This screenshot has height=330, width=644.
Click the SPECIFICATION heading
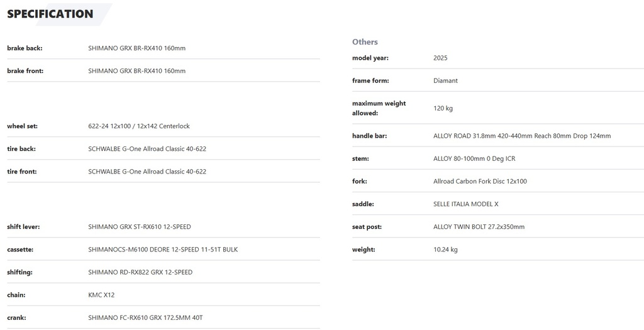[50, 14]
